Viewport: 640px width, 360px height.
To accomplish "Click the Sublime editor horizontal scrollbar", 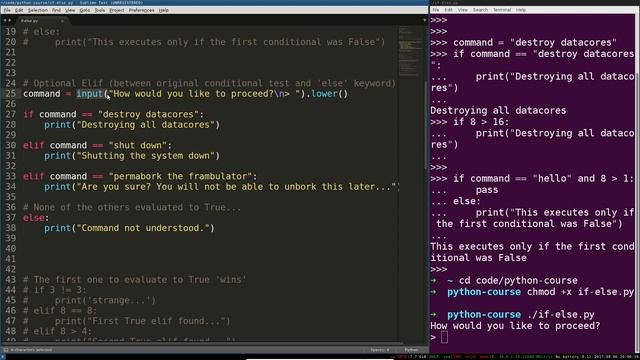I will tap(202, 344).
